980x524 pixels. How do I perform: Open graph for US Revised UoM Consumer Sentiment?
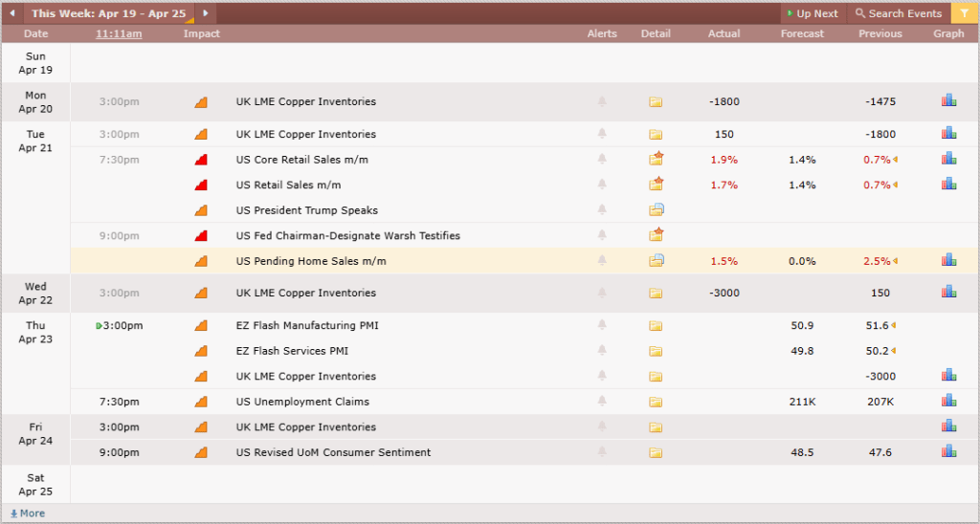point(948,452)
